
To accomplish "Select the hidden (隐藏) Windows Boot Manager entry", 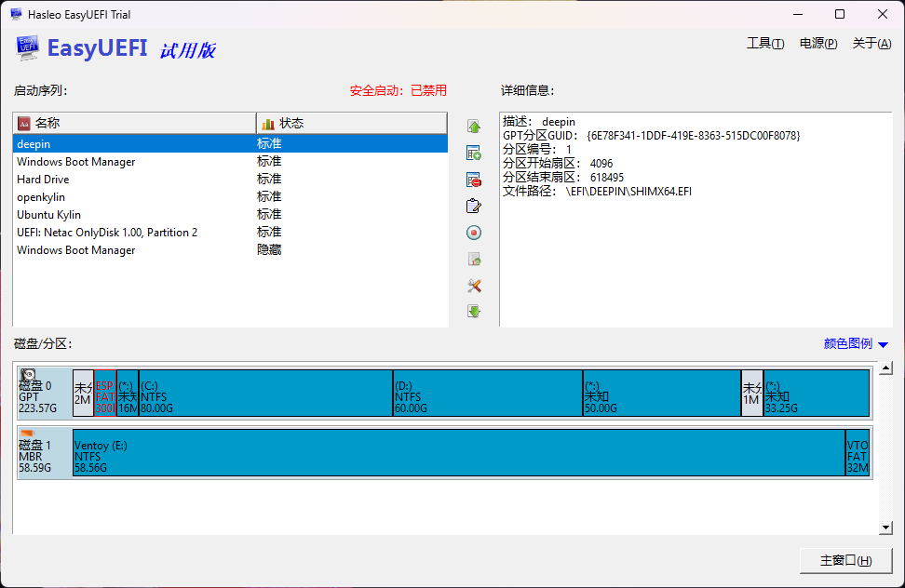I will coord(230,250).
